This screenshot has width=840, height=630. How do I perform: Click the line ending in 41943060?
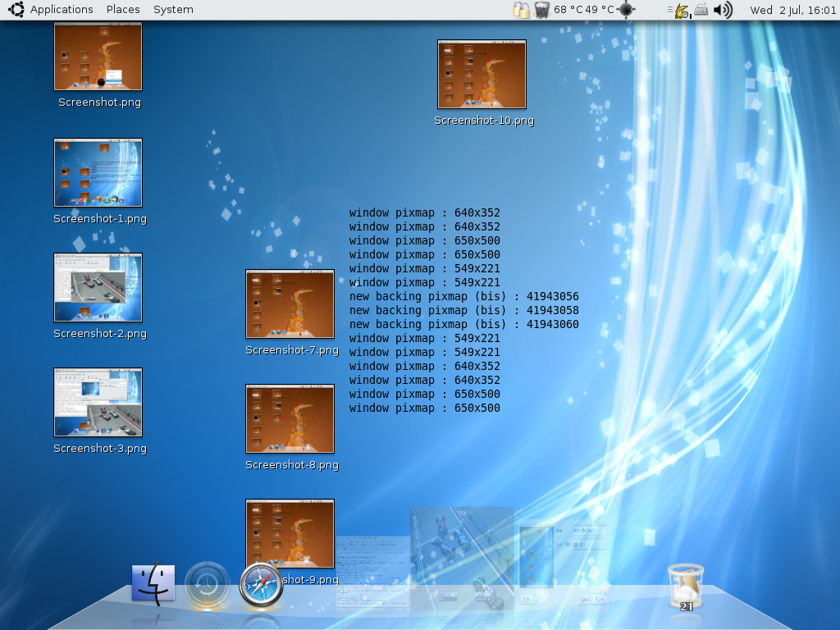click(x=464, y=324)
